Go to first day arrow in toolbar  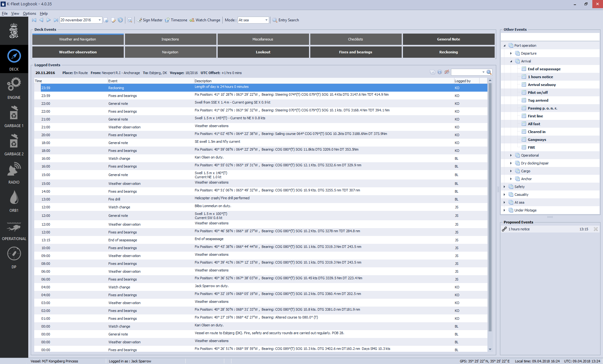tap(34, 20)
